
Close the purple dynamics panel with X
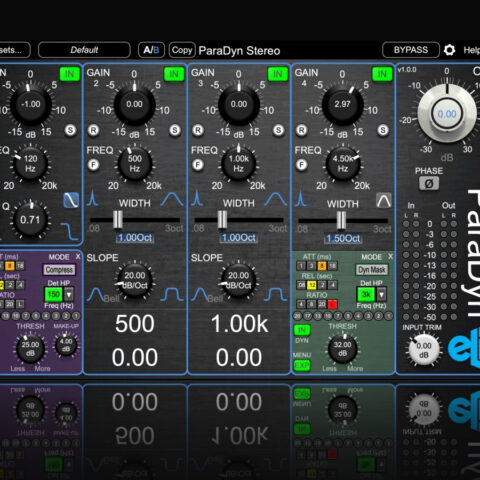[78, 256]
